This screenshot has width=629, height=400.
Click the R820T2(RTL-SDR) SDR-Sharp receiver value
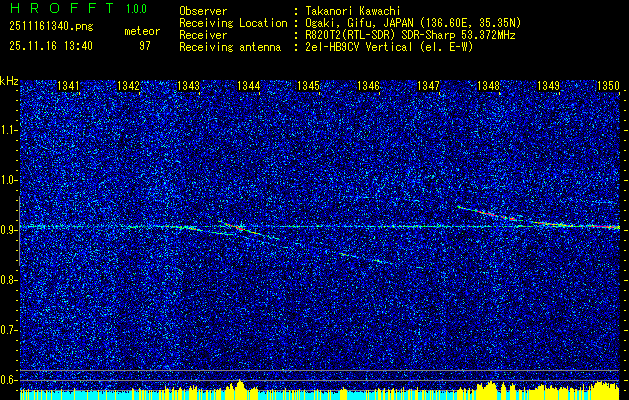click(410, 35)
